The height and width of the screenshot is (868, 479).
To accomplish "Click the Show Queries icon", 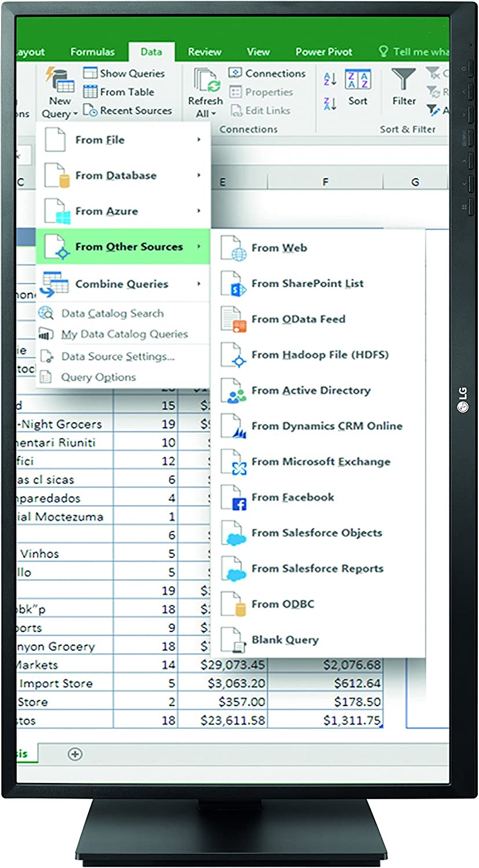I will coord(90,73).
